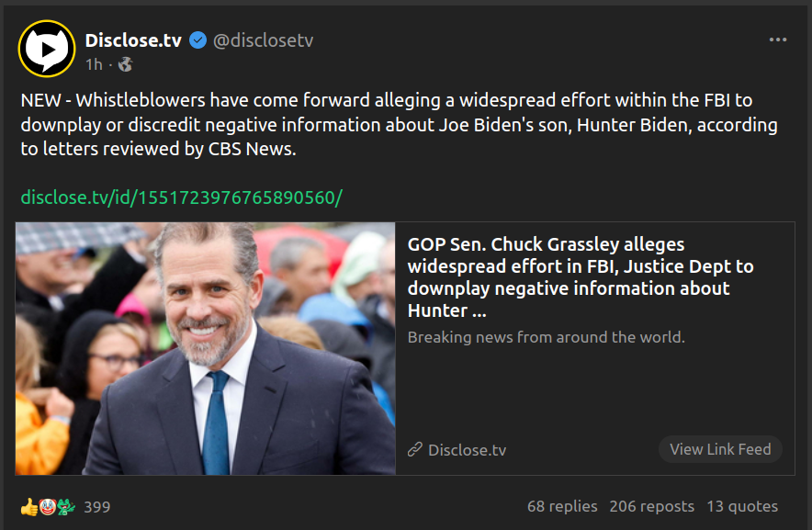
Task: Click the green reaction emoji
Action: 65,506
